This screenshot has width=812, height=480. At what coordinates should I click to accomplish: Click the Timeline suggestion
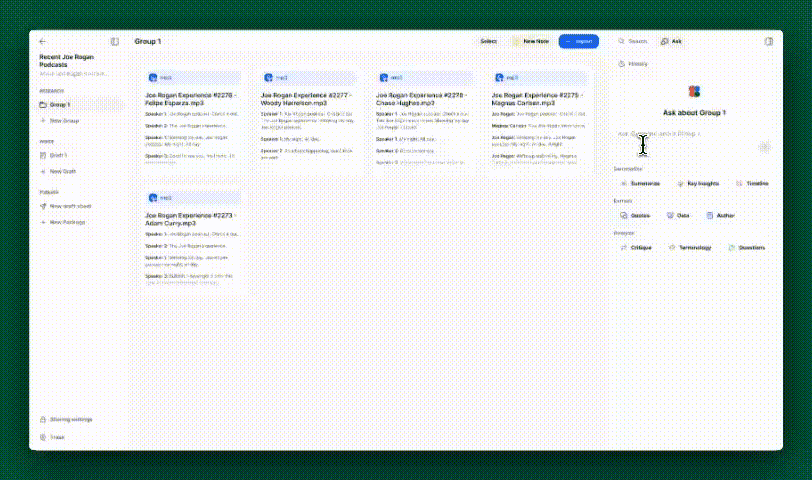pos(753,183)
